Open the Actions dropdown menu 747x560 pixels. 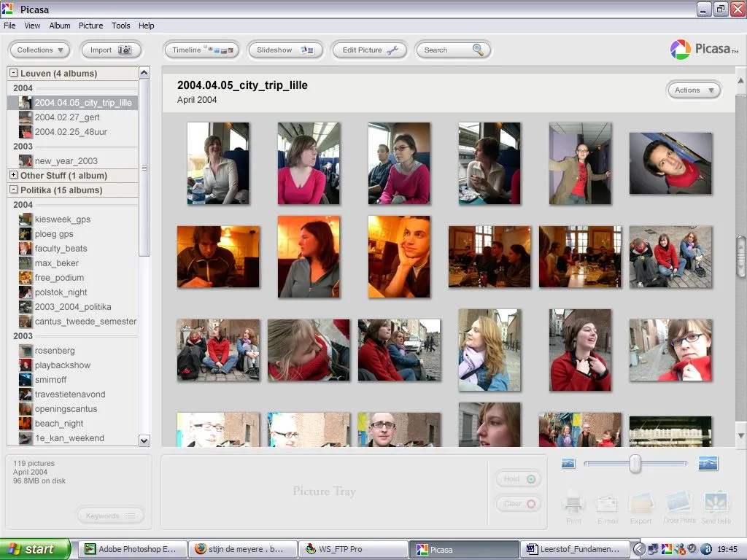(693, 90)
